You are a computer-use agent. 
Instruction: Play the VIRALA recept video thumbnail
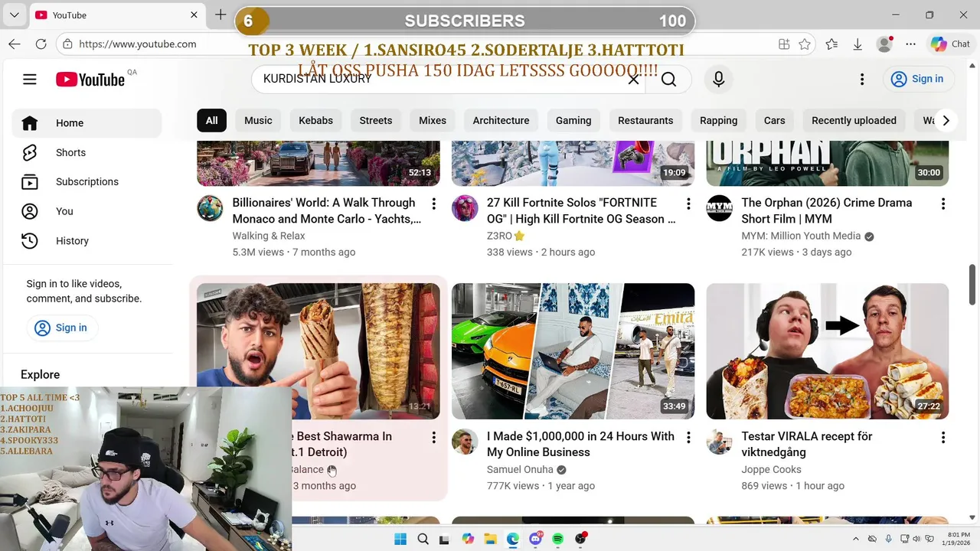[828, 351]
